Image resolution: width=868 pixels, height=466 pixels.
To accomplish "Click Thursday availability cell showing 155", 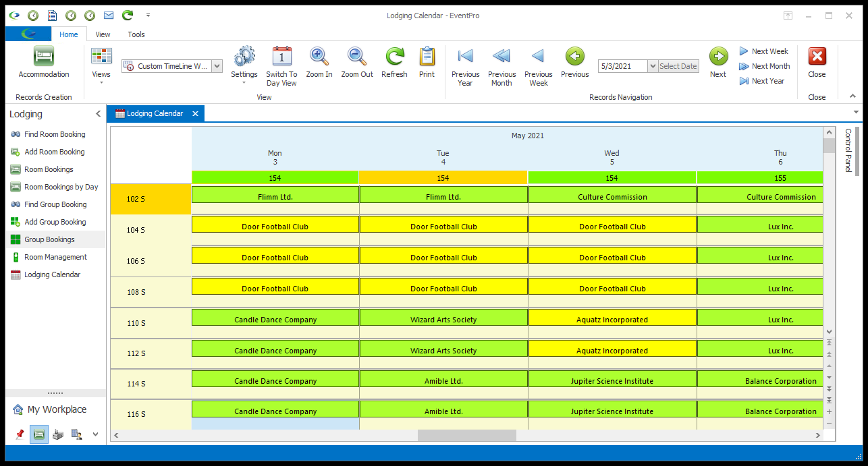I will tap(760, 177).
